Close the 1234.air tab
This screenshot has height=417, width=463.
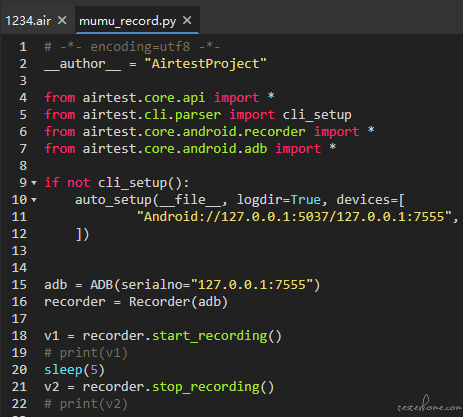point(62,21)
